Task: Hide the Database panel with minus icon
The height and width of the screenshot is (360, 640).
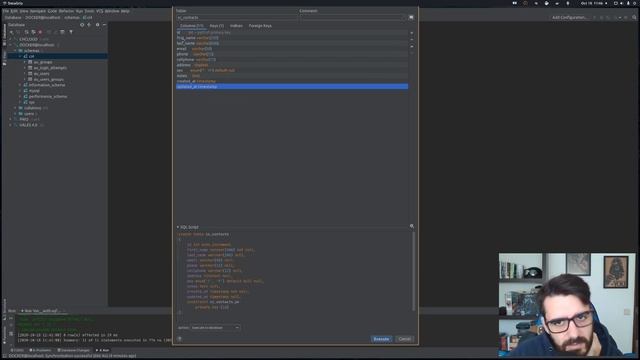Action: pos(104,25)
